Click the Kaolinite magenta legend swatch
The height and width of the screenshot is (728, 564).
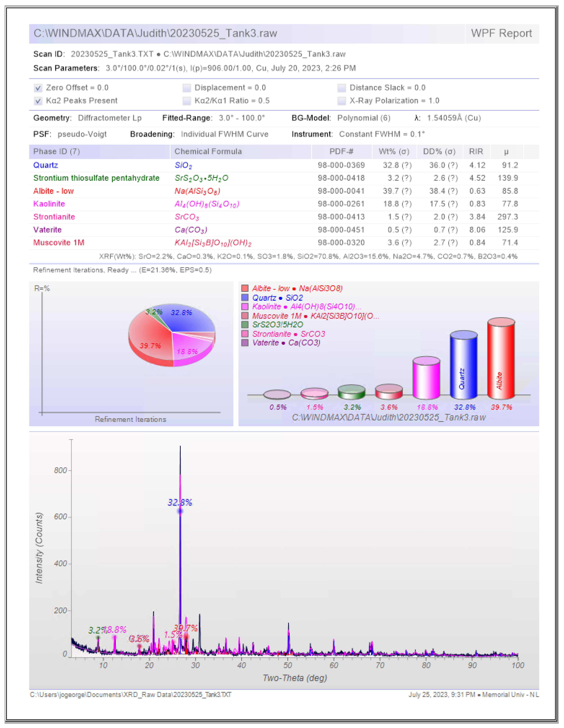[245, 307]
